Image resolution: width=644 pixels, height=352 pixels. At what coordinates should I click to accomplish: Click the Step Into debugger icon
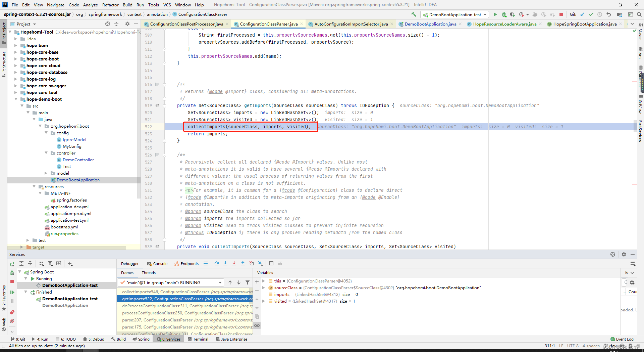tap(225, 263)
